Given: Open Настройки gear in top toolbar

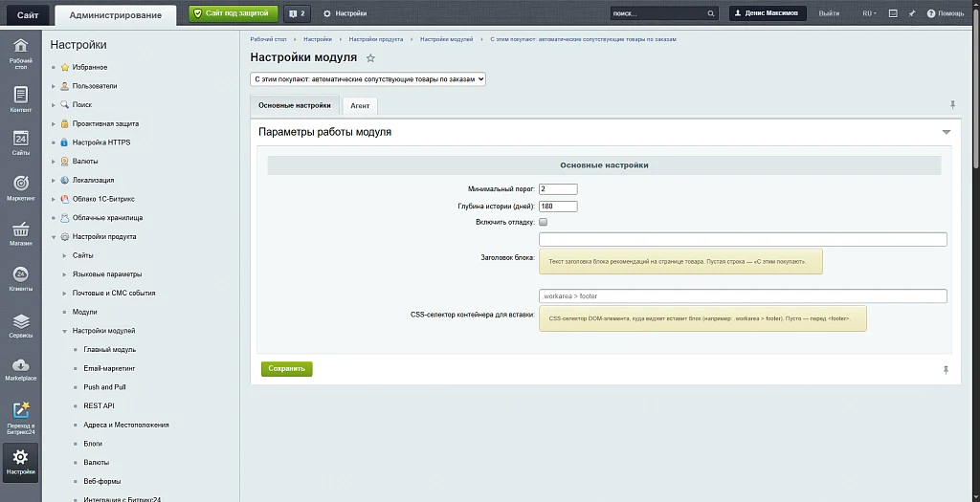Looking at the screenshot, I should pos(345,13).
